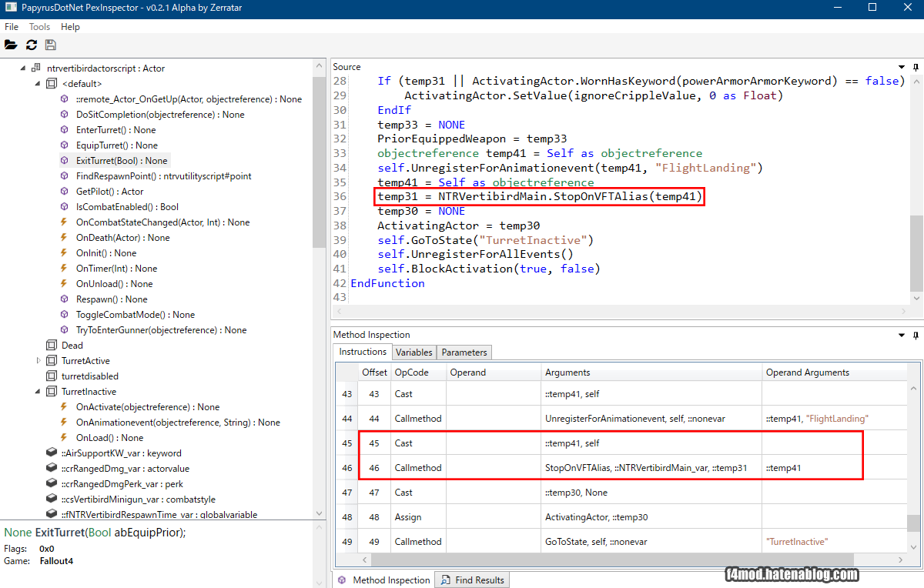
Task: Click the Dead state icon
Action: pos(52,346)
